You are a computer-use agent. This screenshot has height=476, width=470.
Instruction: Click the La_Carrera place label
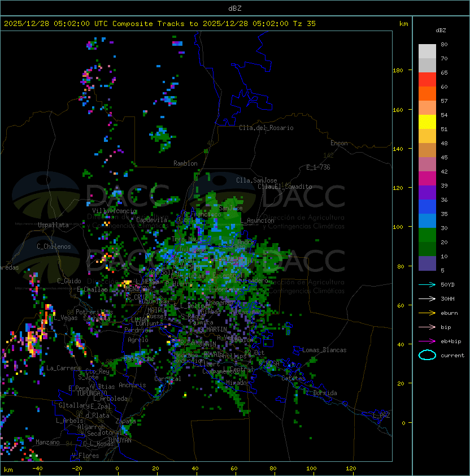(63, 368)
